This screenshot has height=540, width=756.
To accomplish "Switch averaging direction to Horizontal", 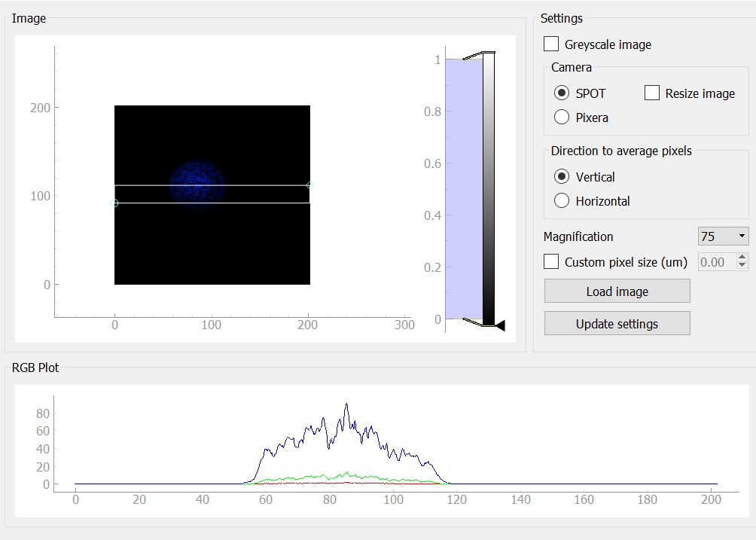I will (562, 201).
